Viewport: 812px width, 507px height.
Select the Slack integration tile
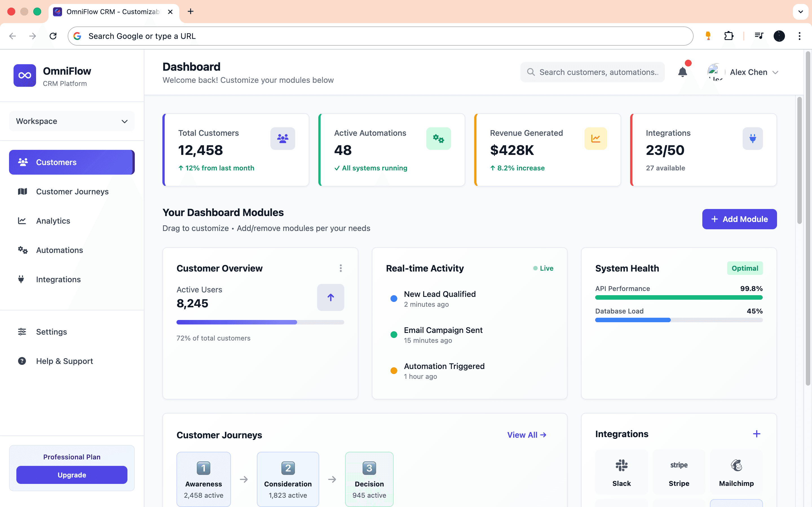click(621, 472)
